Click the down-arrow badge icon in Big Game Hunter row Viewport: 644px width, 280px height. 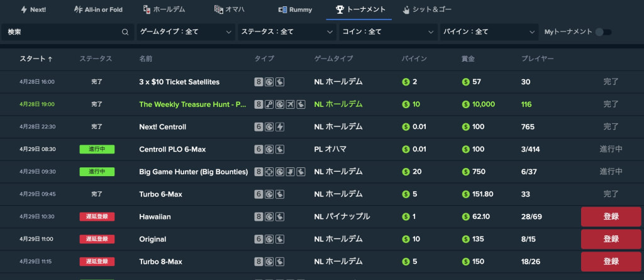291,172
